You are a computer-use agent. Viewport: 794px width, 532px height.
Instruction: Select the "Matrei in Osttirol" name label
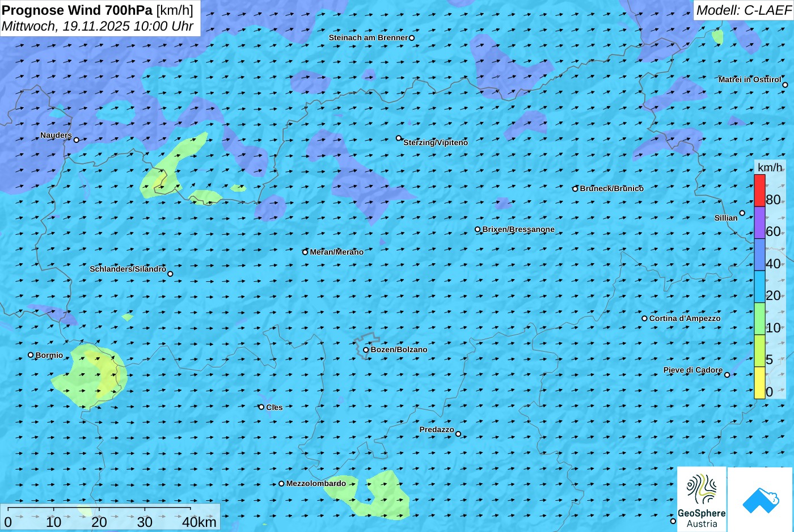click(x=749, y=79)
